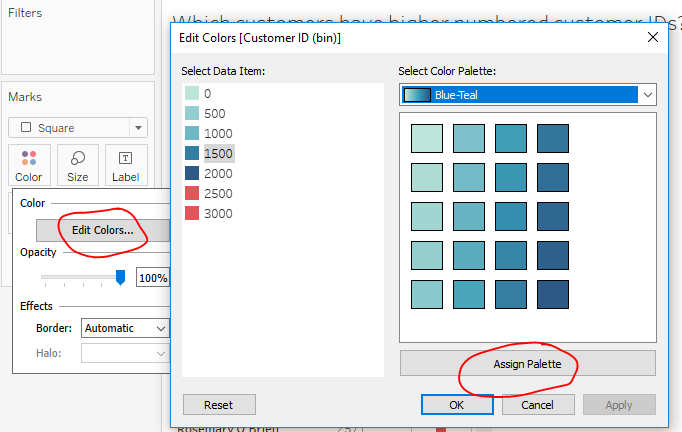Pick second swatch in first palette row
The width and height of the screenshot is (682, 432).
469,138
